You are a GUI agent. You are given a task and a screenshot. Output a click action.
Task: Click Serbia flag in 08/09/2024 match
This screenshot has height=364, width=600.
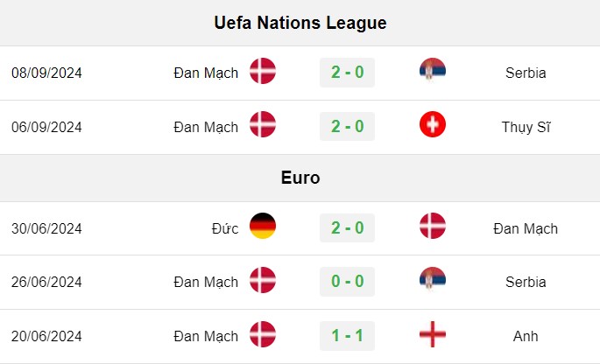click(x=433, y=71)
